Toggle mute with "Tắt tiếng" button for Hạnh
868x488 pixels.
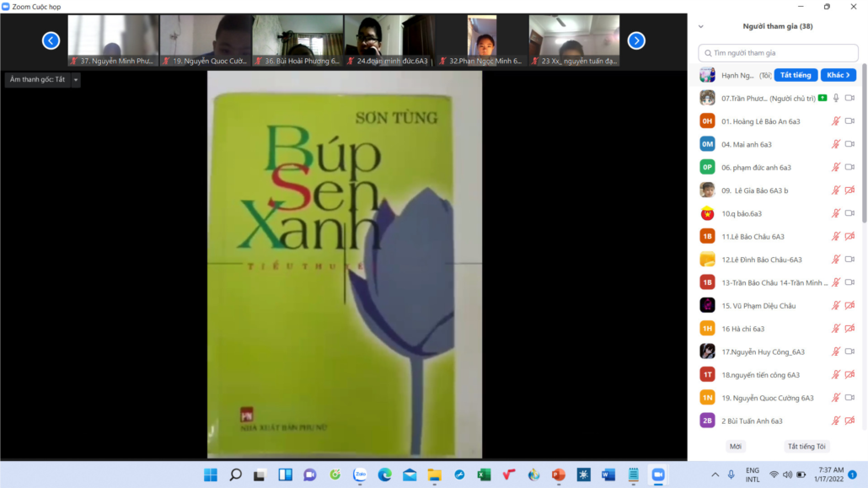point(796,75)
